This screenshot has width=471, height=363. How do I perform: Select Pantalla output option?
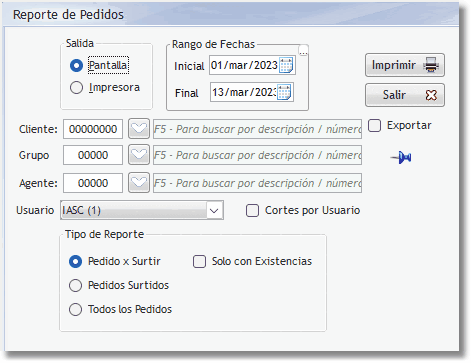click(x=76, y=65)
